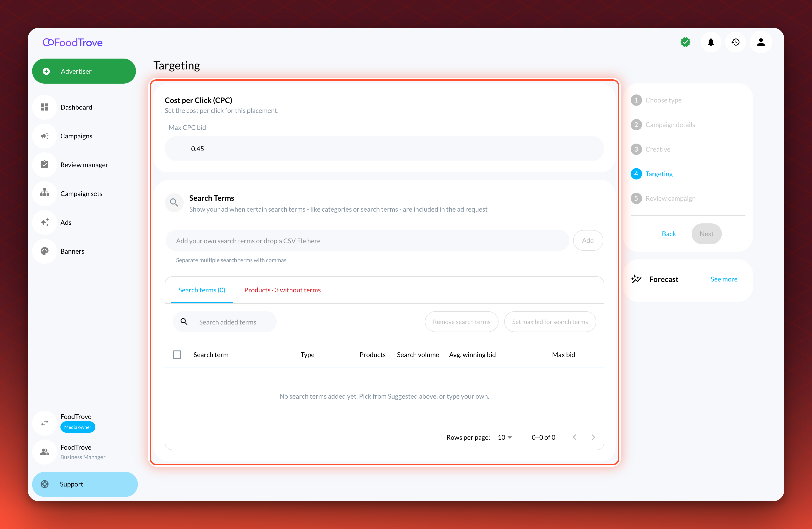Click the Dashboard grid icon

(45, 107)
